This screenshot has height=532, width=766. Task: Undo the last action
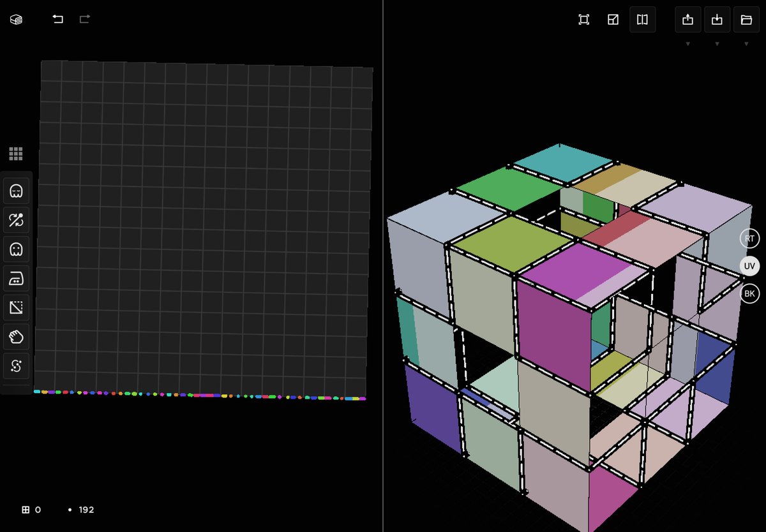tap(58, 19)
